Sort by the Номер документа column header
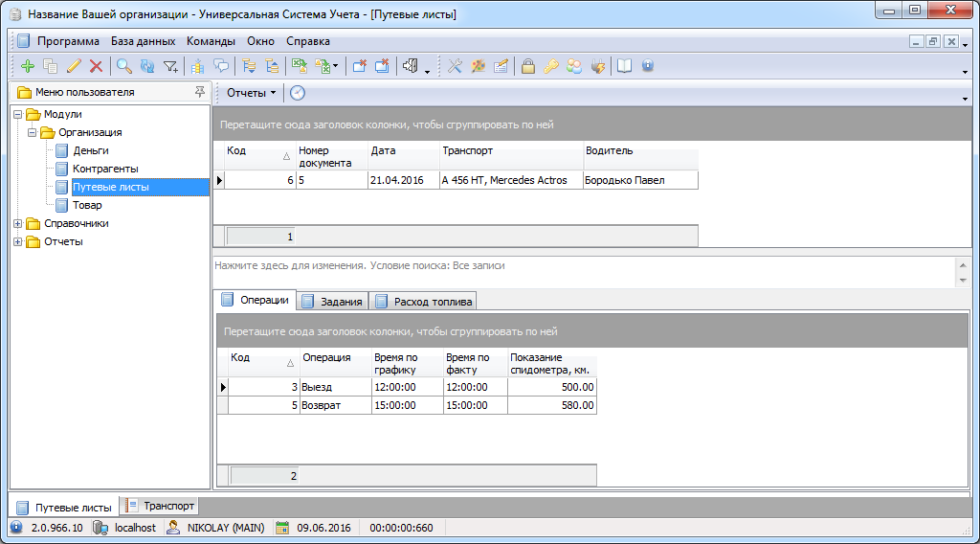Viewport: 980px width, 544px height. 332,156
